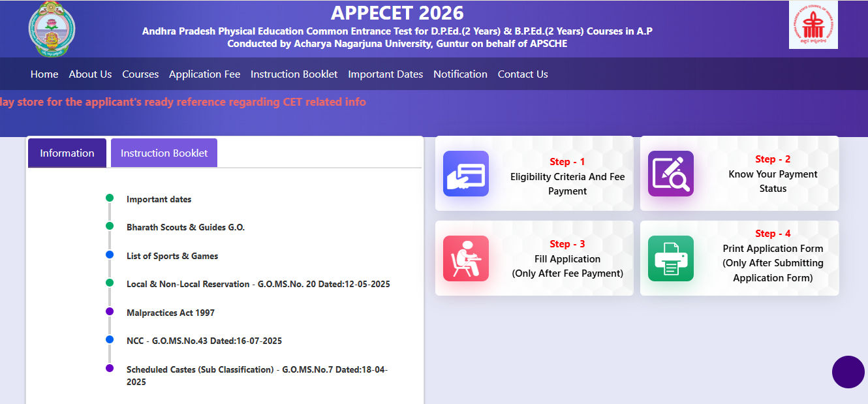Go to Courses menu item
Screen dimensions: 868x404
coord(140,74)
